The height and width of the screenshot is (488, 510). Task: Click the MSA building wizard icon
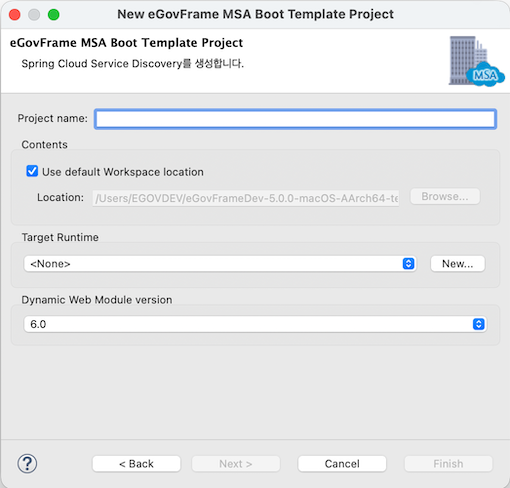click(x=476, y=61)
